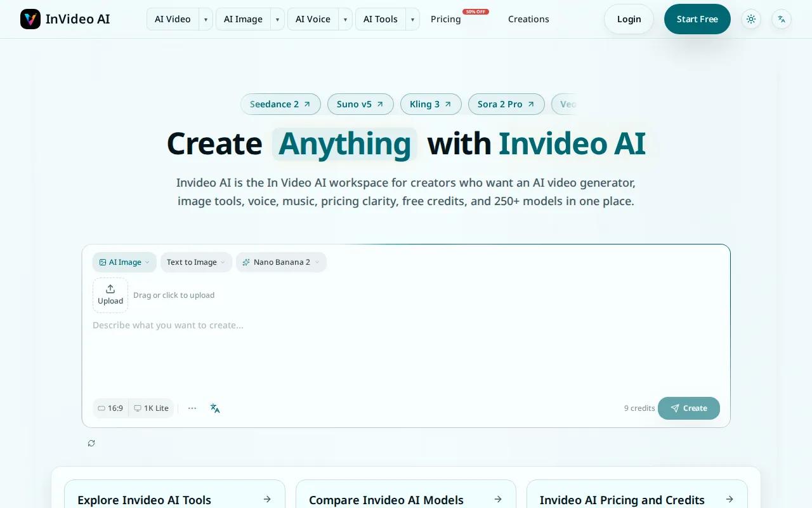Open Invideo AI Pricing and Credits card

point(637,494)
